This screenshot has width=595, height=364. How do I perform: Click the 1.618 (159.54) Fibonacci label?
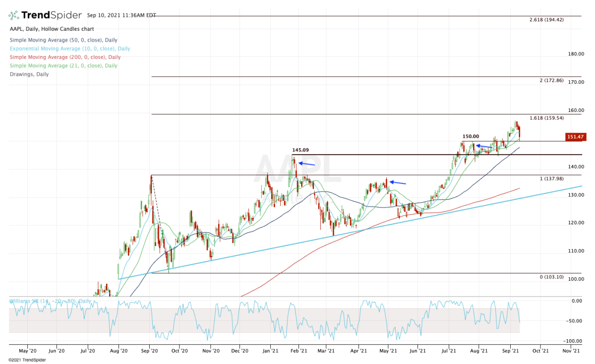click(546, 118)
